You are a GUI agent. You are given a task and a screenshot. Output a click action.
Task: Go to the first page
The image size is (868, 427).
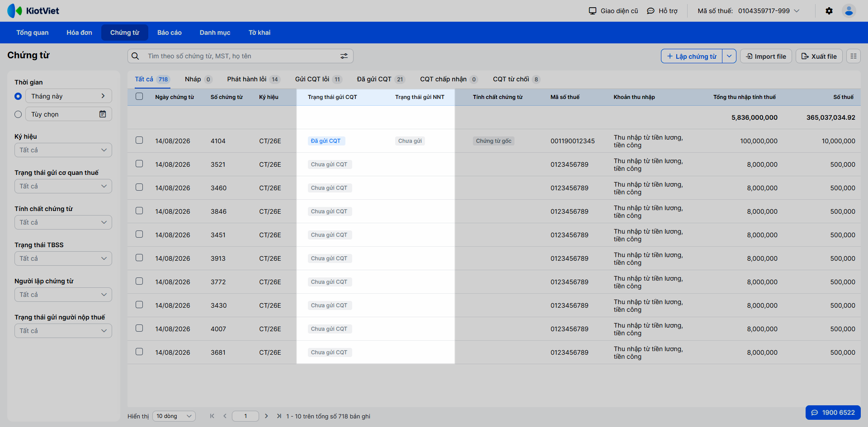(x=212, y=416)
